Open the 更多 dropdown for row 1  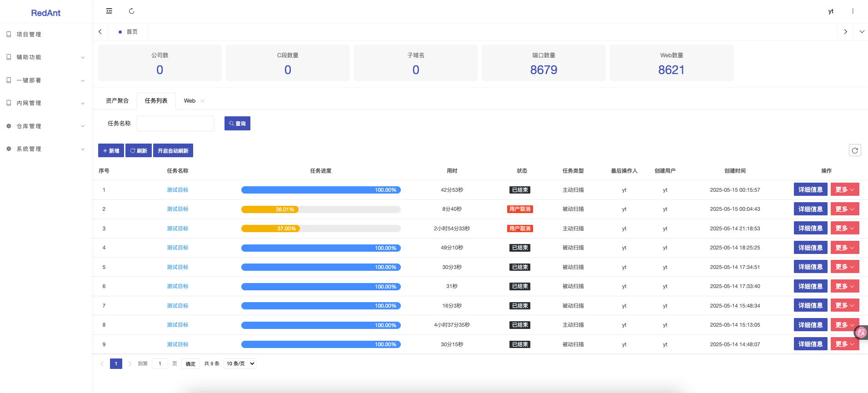click(x=845, y=189)
